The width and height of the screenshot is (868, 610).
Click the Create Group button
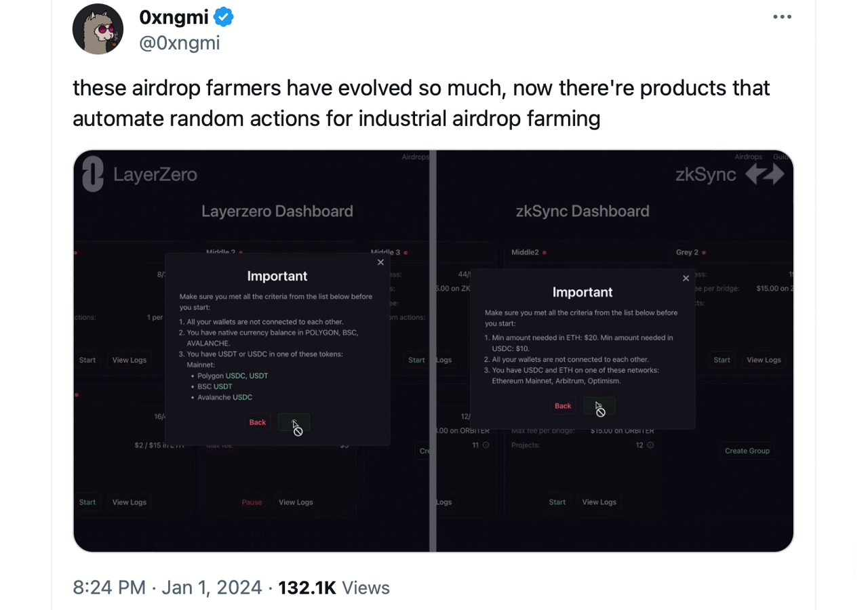click(747, 451)
